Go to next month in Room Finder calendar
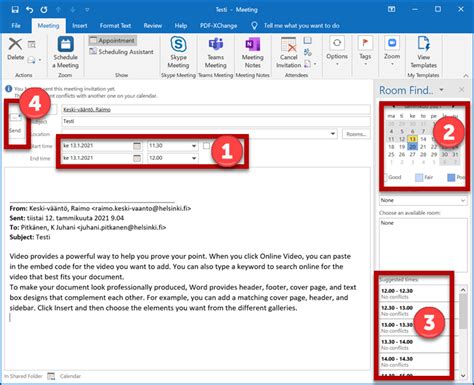This screenshot has width=474, height=385. pyautogui.click(x=453, y=107)
